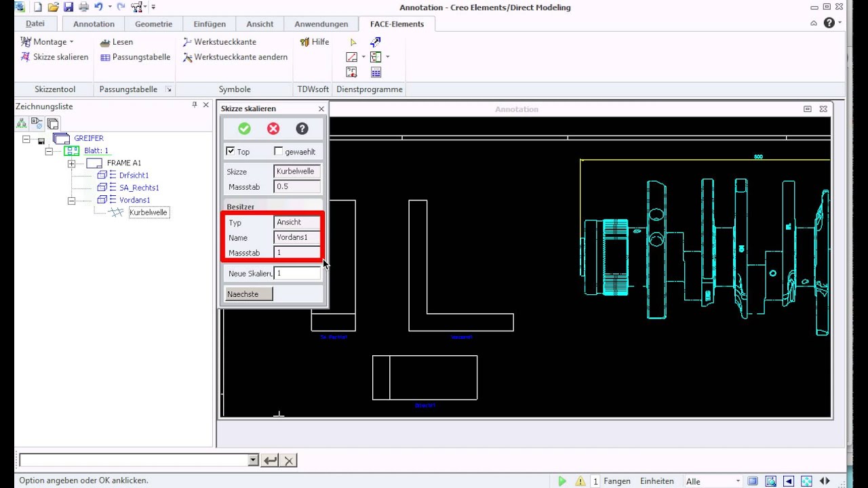
Task: Confirm Skizze skalieren with the green checkmark
Action: click(244, 129)
